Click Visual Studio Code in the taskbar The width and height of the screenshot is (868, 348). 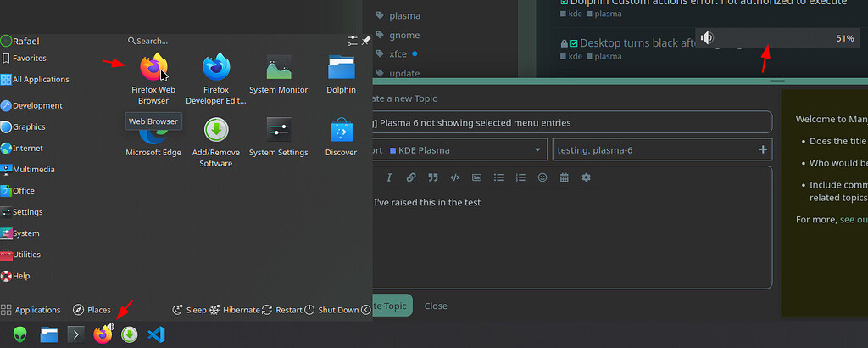tap(155, 334)
